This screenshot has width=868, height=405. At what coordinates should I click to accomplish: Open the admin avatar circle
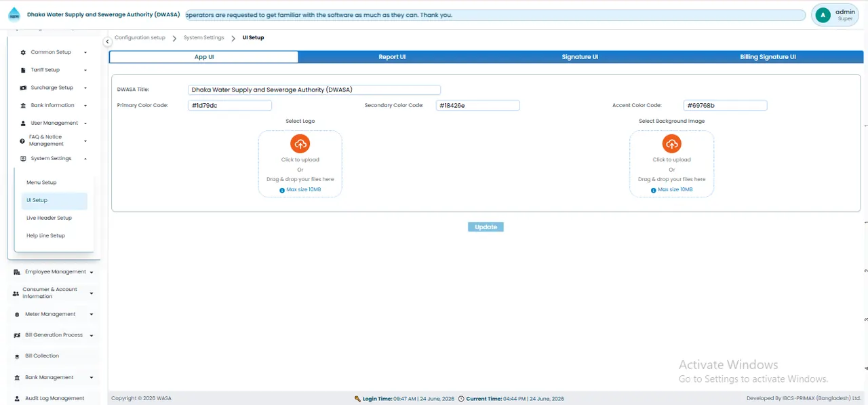823,15
